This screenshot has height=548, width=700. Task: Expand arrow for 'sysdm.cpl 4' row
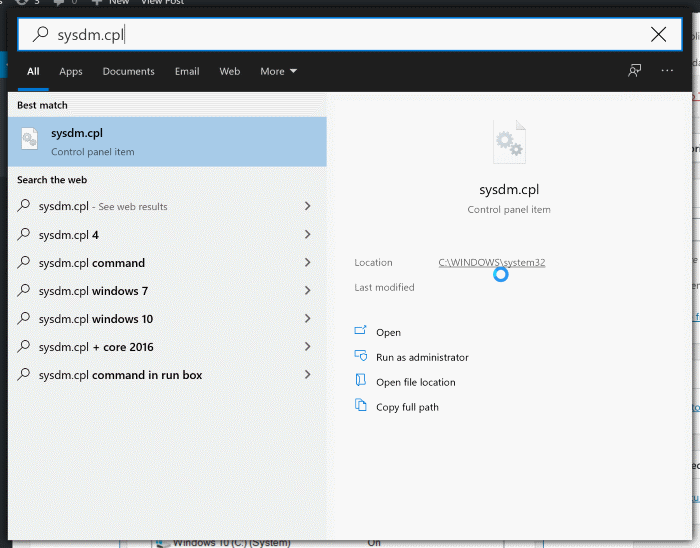[x=308, y=234]
